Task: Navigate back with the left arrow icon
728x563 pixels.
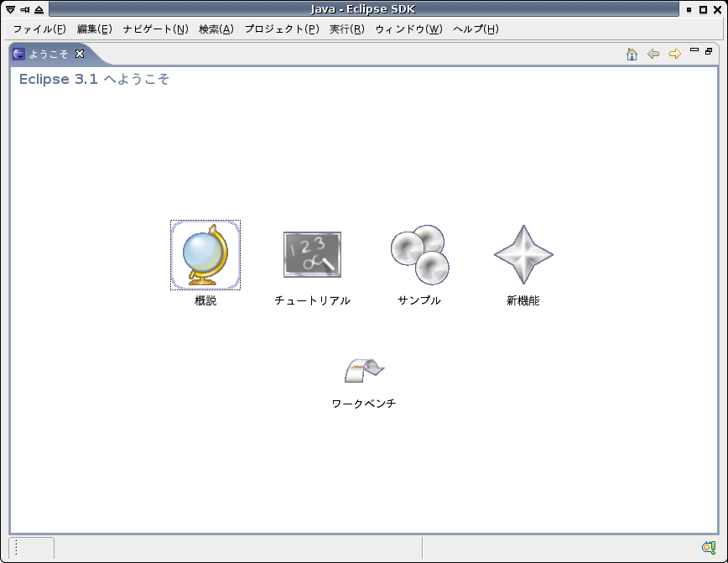Action: [x=653, y=54]
